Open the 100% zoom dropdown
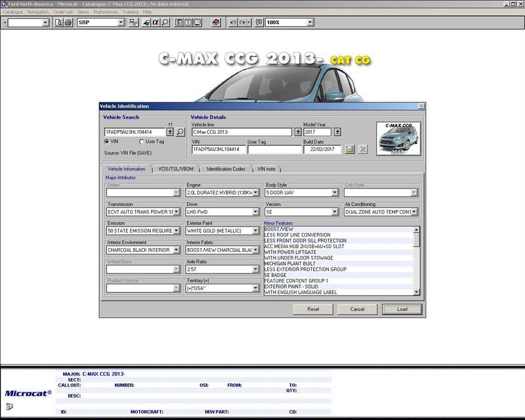Screen dimensions: 525x420 [x=310, y=22]
